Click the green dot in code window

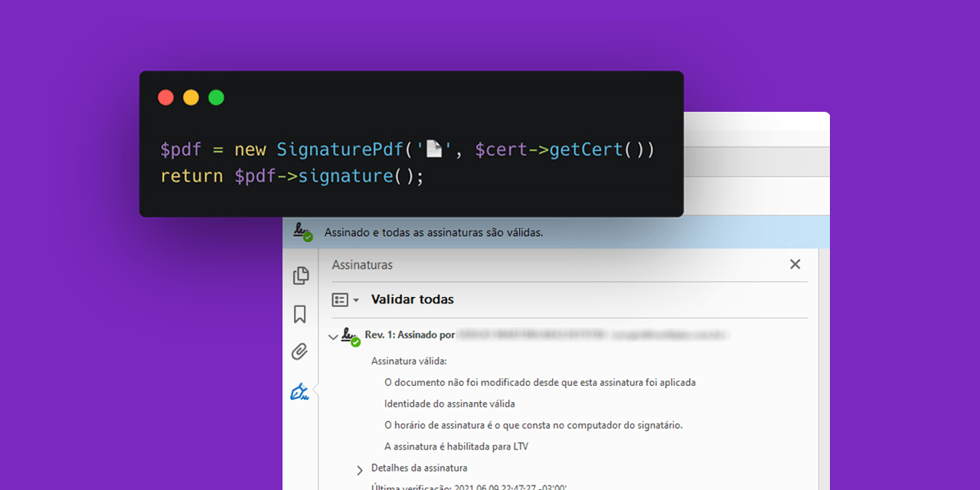click(217, 97)
